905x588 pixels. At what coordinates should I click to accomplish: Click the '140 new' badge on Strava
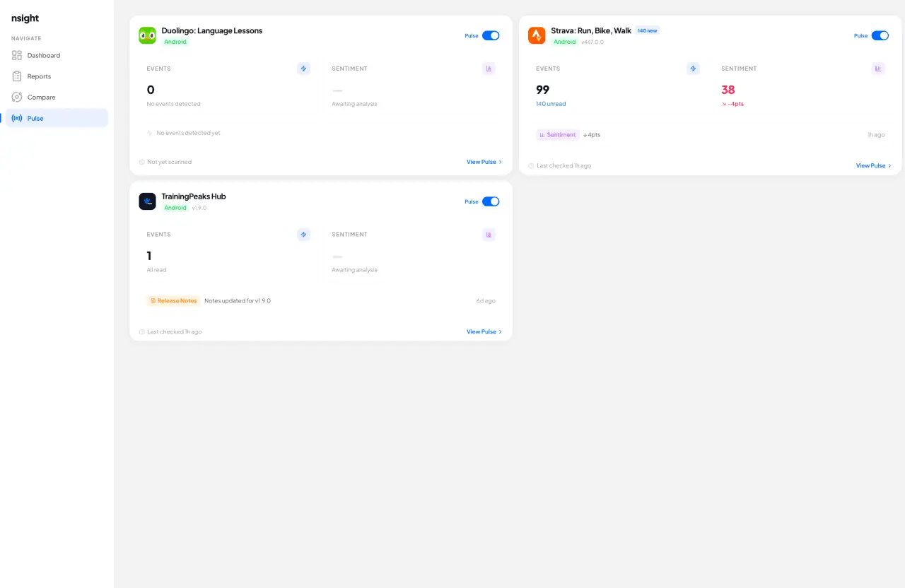(x=647, y=30)
